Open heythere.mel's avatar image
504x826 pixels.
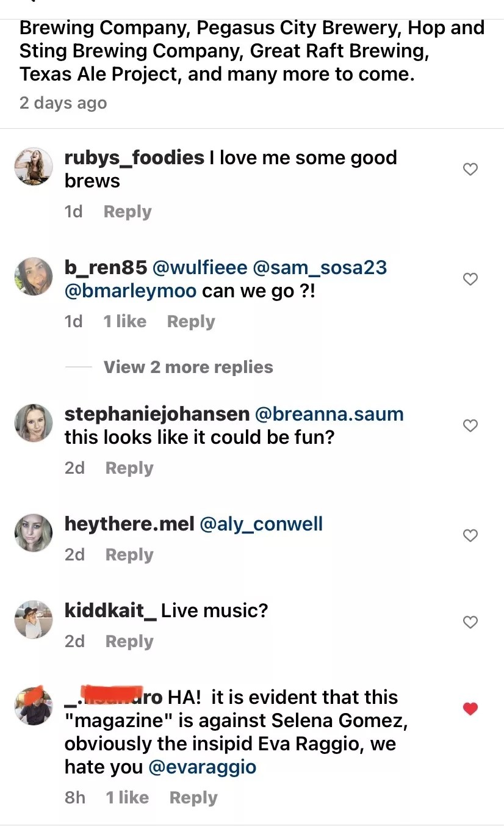click(34, 532)
